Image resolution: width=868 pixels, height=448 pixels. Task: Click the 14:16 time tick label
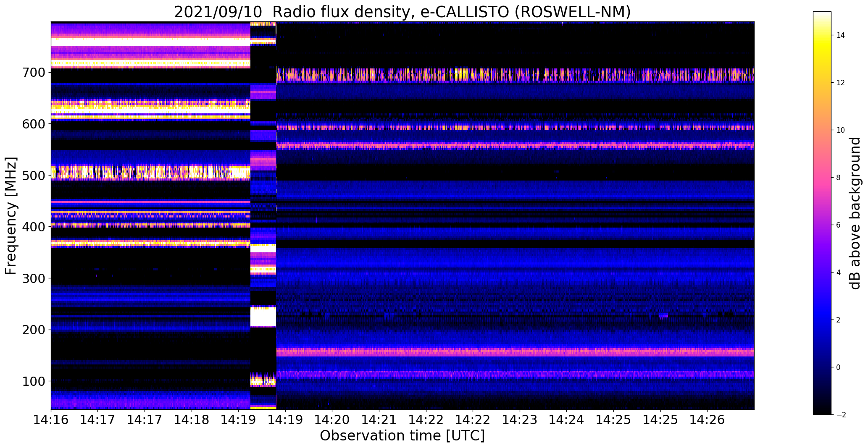[51, 420]
